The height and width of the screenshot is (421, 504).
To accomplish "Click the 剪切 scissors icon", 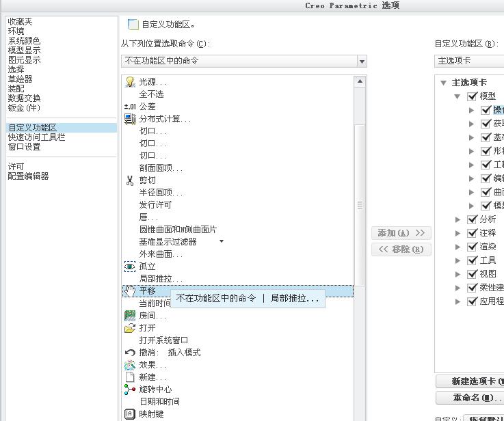I will click(x=130, y=180).
